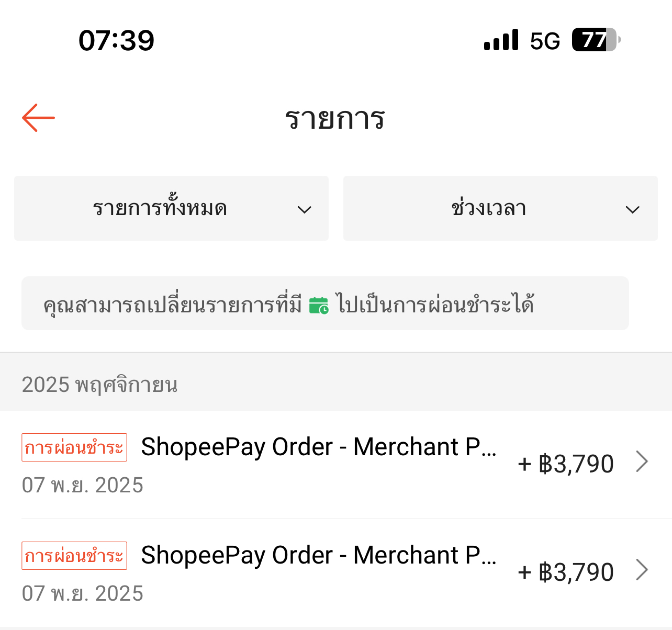Tap the 2025 พฤศจิกายน month header
Viewport: 672px width, 630px height.
coord(99,385)
